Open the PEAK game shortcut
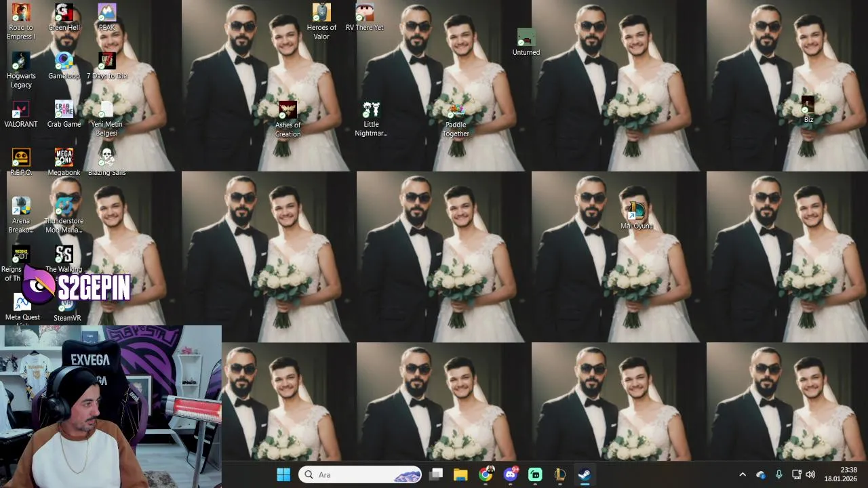Image resolution: width=868 pixels, height=488 pixels. [x=106, y=18]
